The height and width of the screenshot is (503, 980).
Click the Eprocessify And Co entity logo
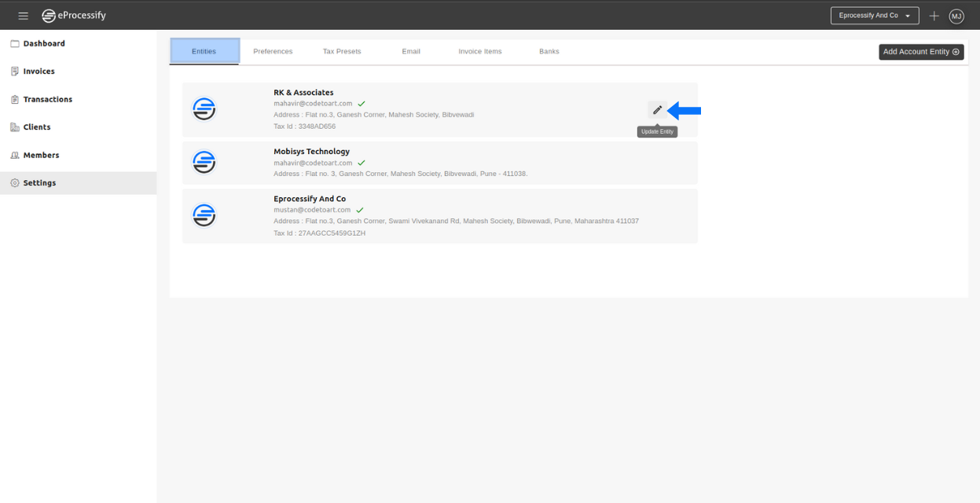coord(204,215)
